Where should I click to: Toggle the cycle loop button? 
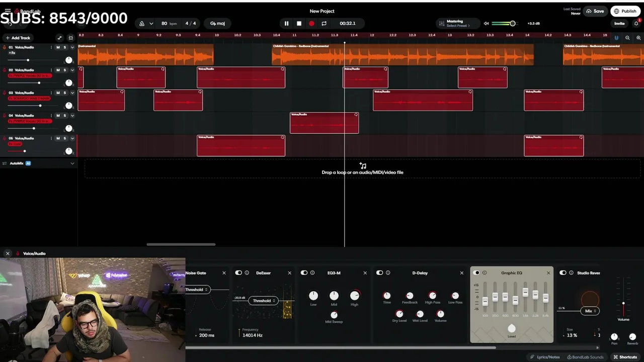point(324,24)
